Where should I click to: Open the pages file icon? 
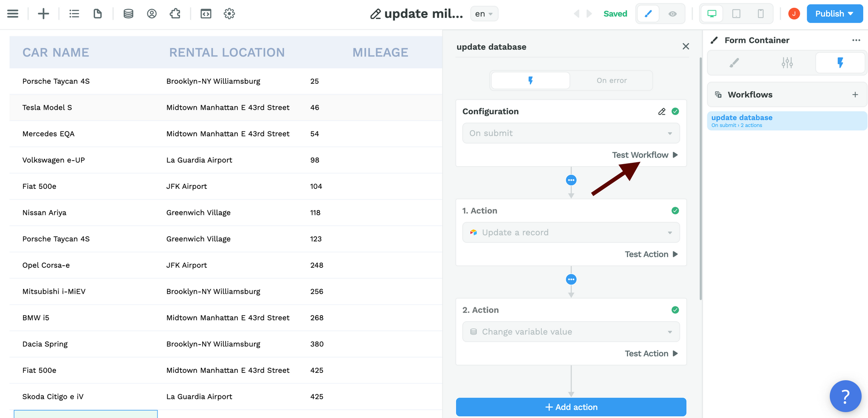pyautogui.click(x=98, y=14)
